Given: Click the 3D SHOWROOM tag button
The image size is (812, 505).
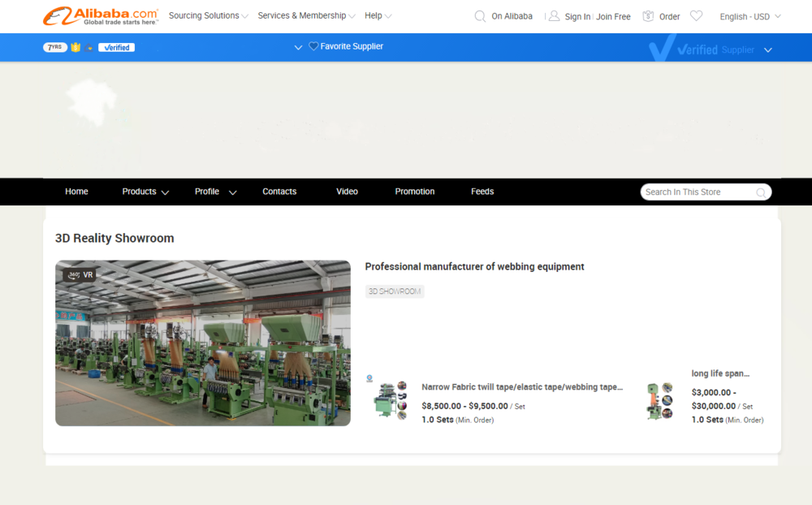Looking at the screenshot, I should pyautogui.click(x=395, y=291).
